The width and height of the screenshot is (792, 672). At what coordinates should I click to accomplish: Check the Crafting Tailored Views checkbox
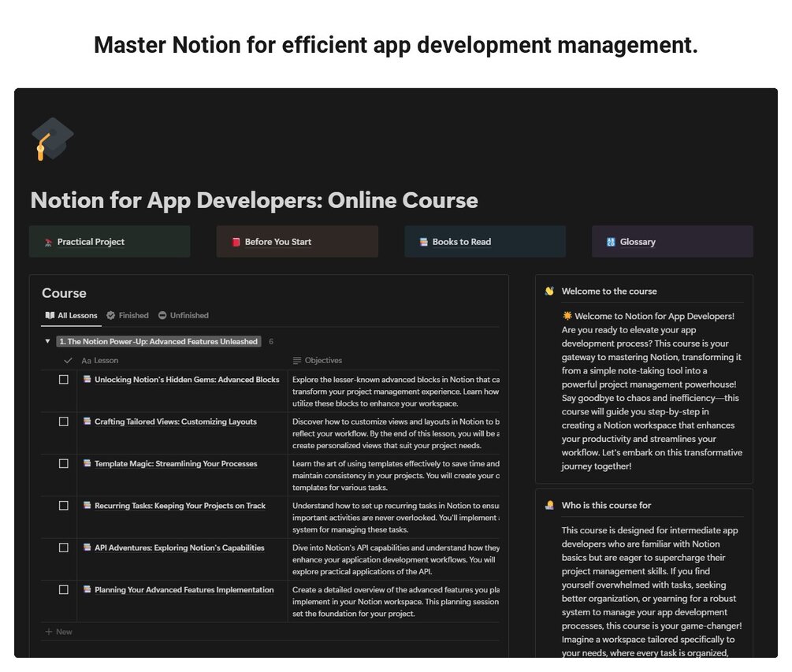coord(64,421)
